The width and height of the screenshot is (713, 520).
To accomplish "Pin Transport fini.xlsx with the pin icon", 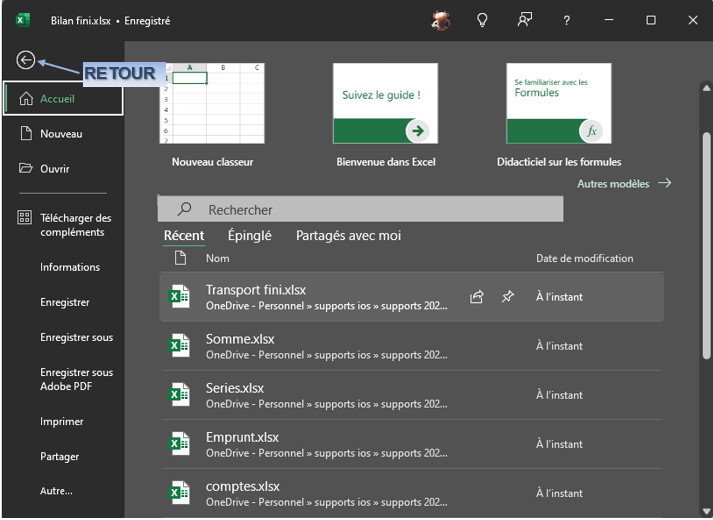I will coord(507,297).
